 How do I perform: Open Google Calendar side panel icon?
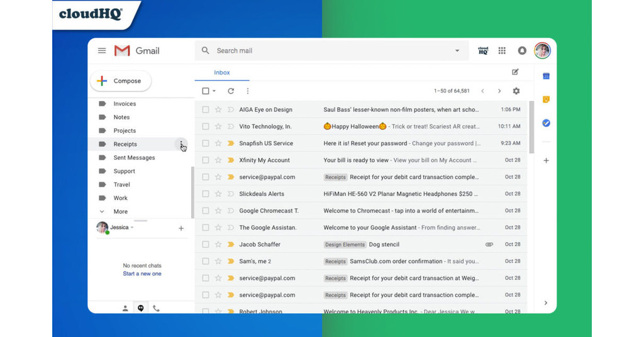click(546, 76)
